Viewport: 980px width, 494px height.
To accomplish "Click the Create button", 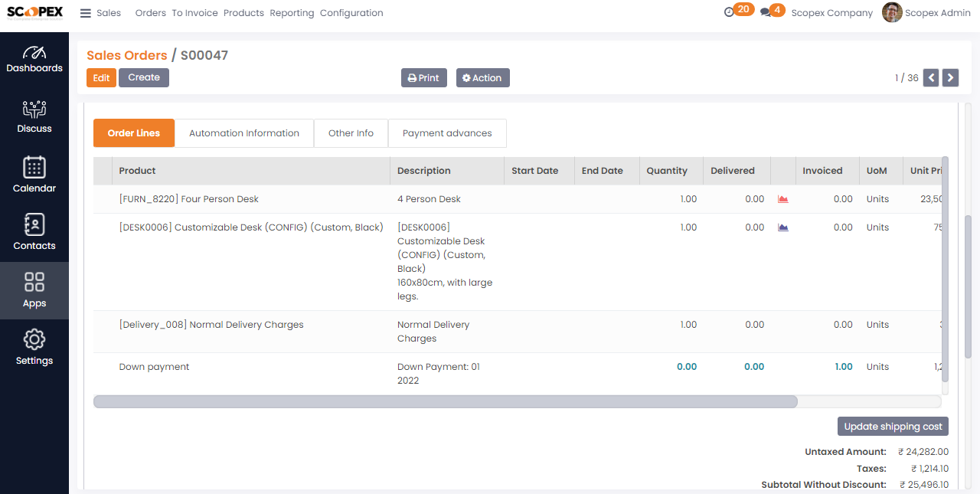I will (x=144, y=77).
